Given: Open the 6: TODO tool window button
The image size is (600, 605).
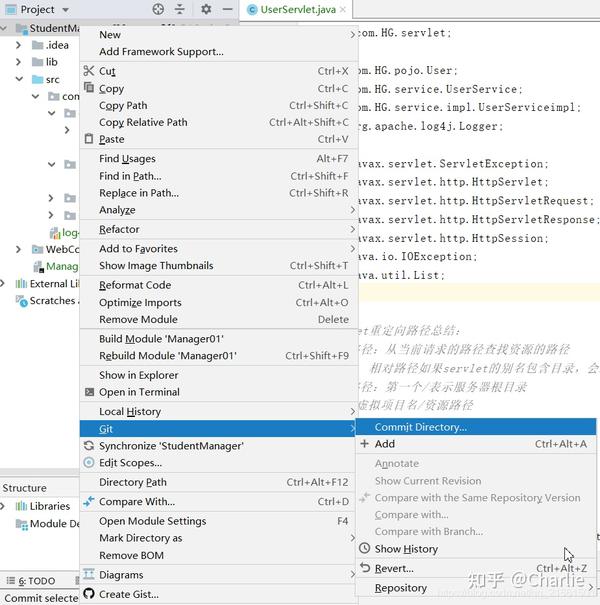Looking at the screenshot, I should [32, 581].
